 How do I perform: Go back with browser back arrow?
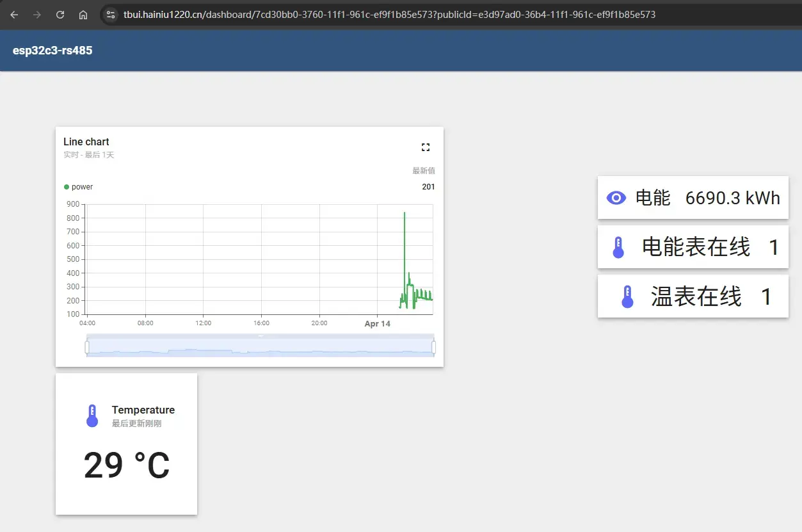[x=14, y=14]
